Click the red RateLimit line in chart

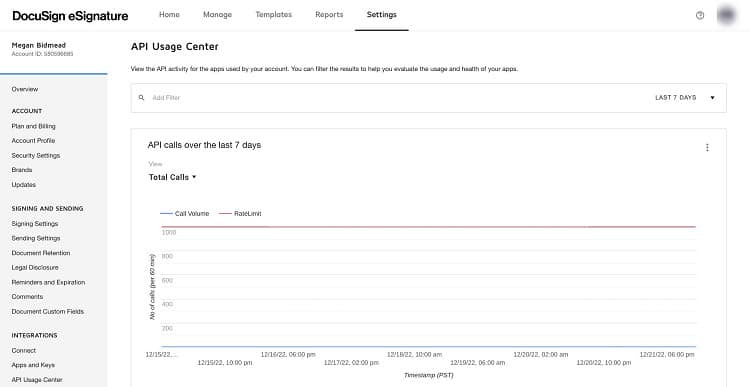coord(429,227)
